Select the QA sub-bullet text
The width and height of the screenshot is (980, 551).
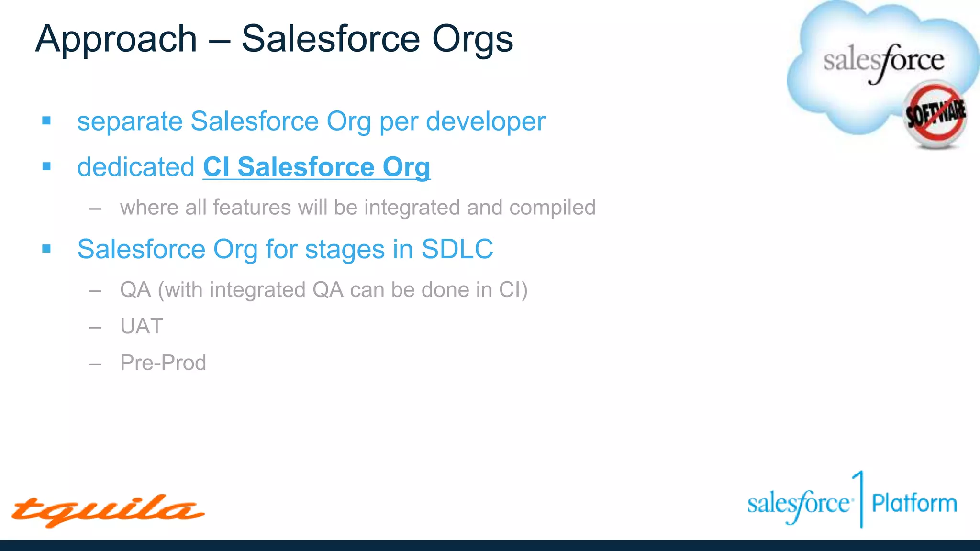tap(323, 290)
